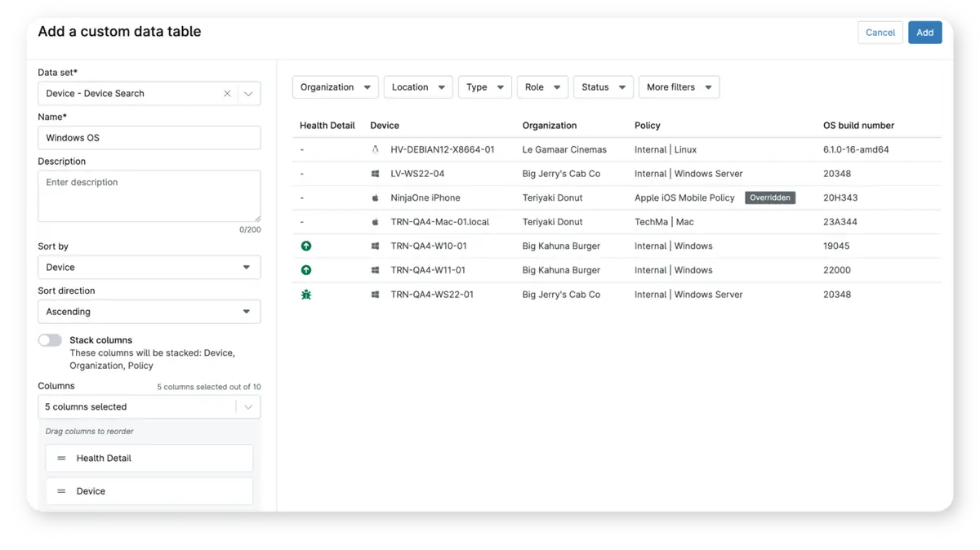980x550 pixels.
Task: Open the Location filter dropdown
Action: 418,87
